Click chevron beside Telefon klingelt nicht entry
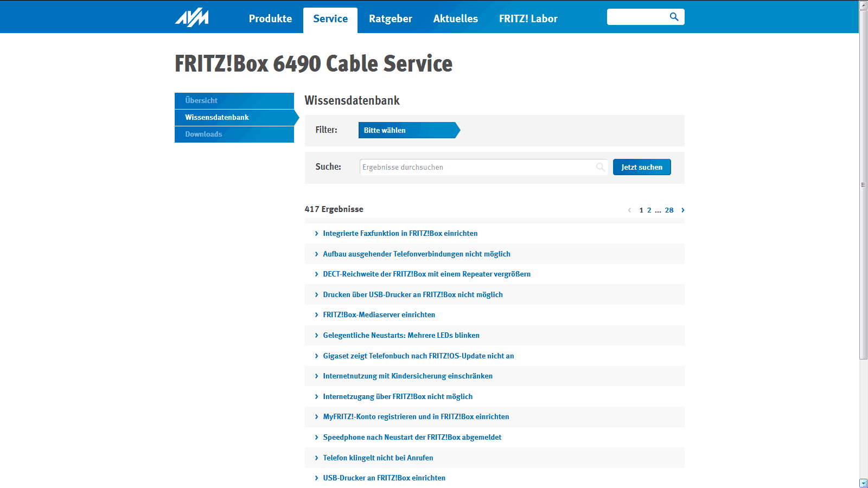Image resolution: width=868 pixels, height=488 pixels. pos(316,458)
